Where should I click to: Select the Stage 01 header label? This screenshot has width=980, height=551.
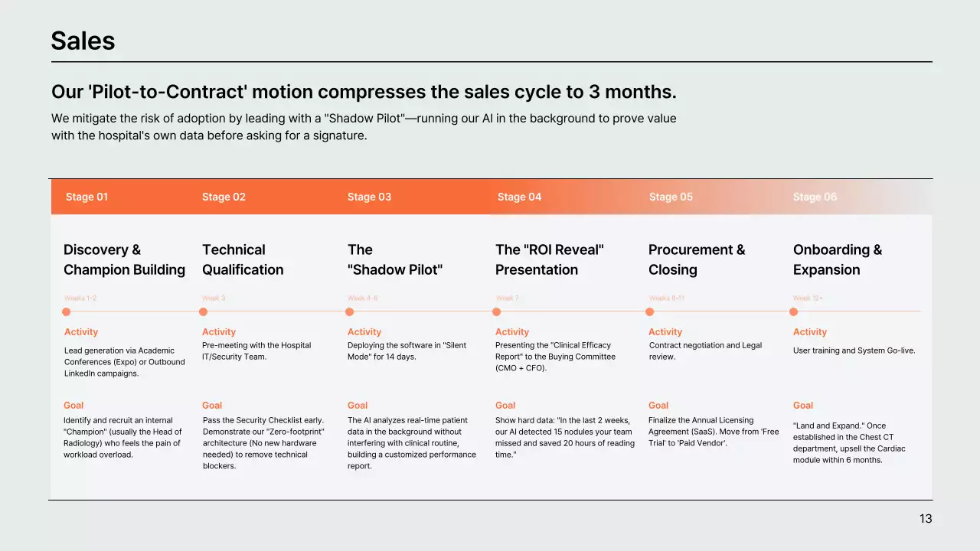(87, 197)
